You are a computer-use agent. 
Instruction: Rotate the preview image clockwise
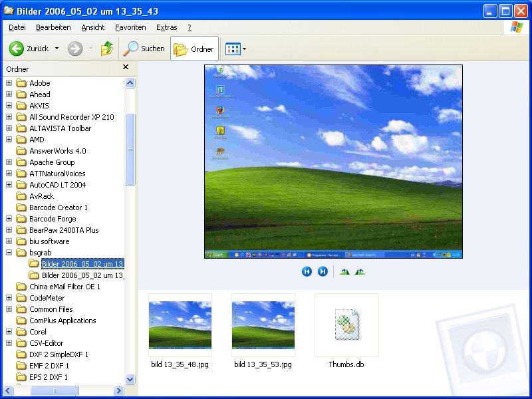(344, 271)
